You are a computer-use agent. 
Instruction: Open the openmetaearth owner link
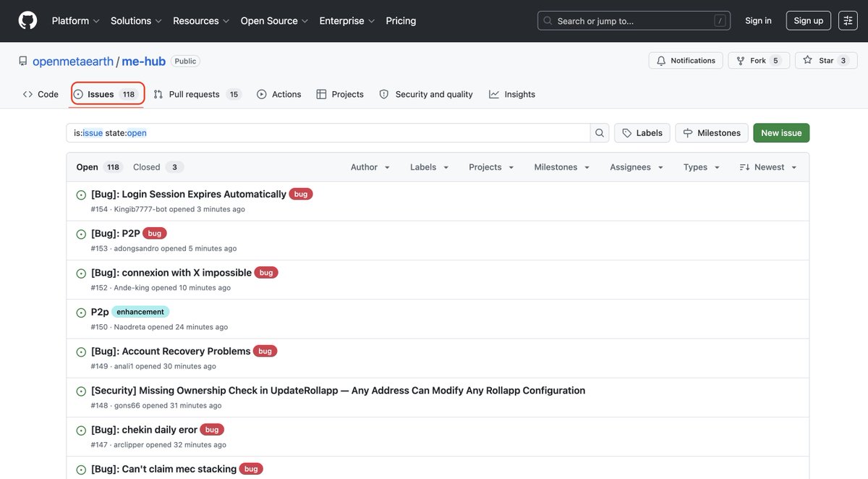point(73,62)
